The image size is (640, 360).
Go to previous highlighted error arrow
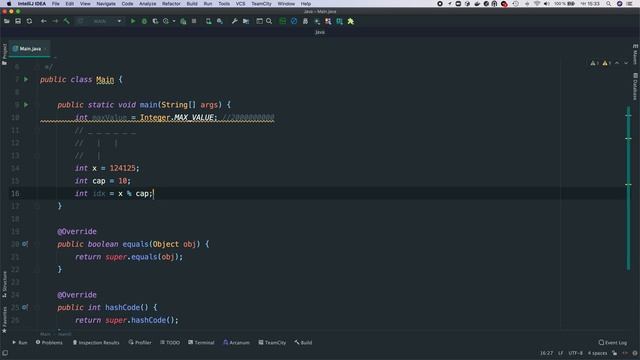[x=617, y=63]
